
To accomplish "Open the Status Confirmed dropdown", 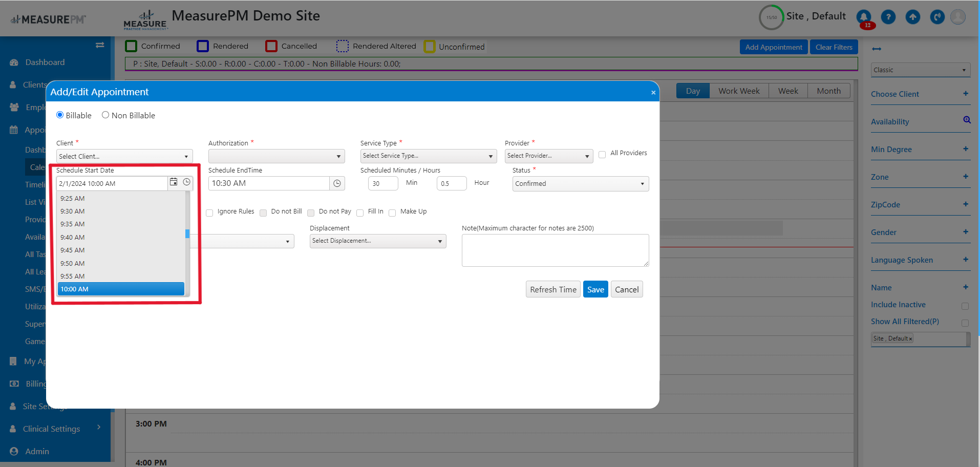I will click(581, 184).
